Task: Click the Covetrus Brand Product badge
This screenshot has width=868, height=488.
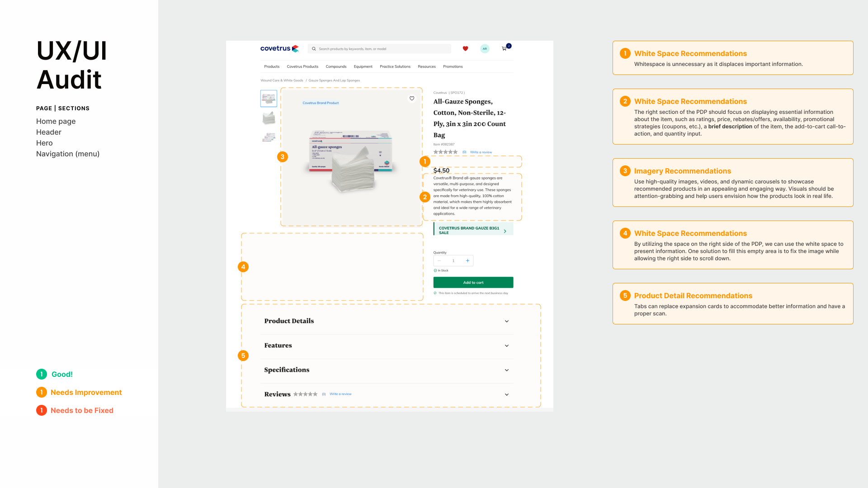Action: click(321, 103)
